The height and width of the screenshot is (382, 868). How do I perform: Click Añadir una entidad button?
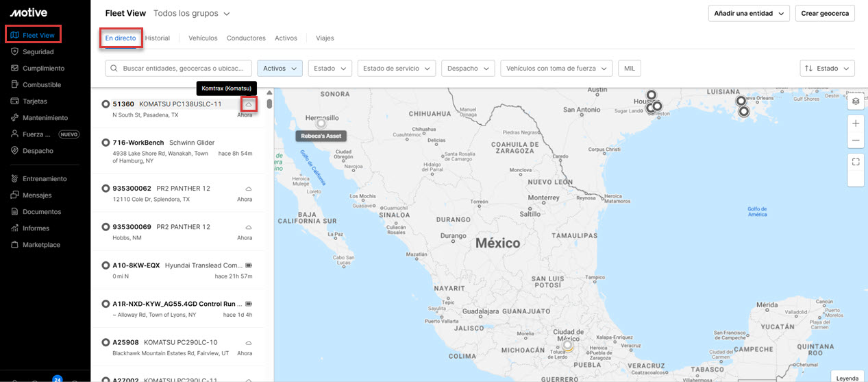pos(749,14)
